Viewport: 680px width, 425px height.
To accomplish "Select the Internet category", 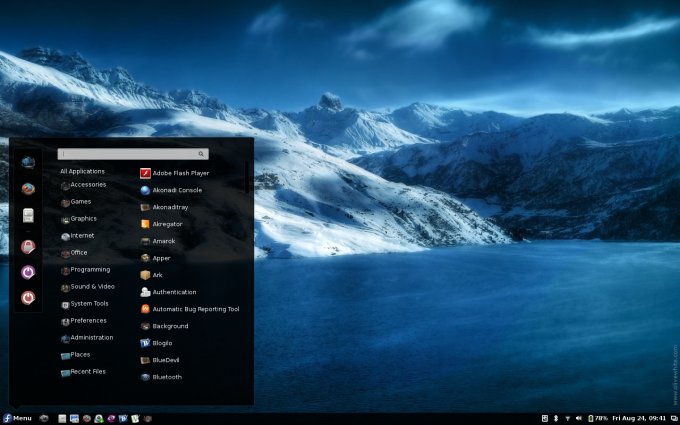I will pos(82,236).
